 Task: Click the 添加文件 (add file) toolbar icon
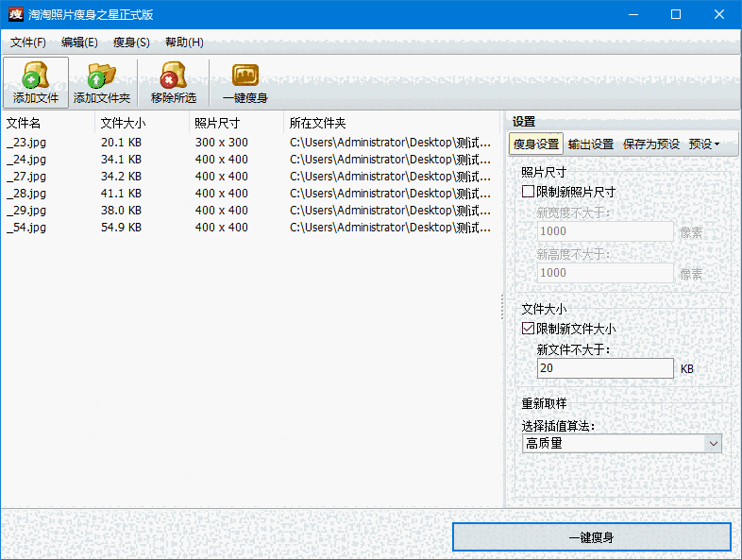point(36,83)
